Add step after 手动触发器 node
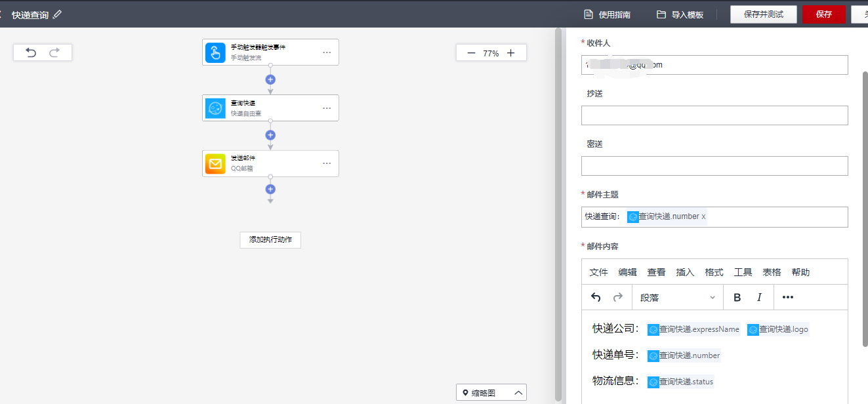 coord(270,79)
